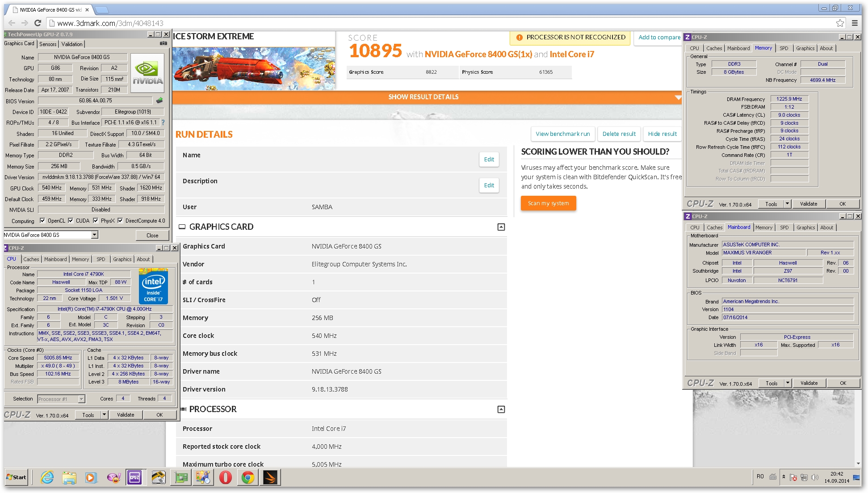Viewport: 868px width, 493px height.
Task: Open the temperature monitor taskbar icon
Action: coord(158,477)
